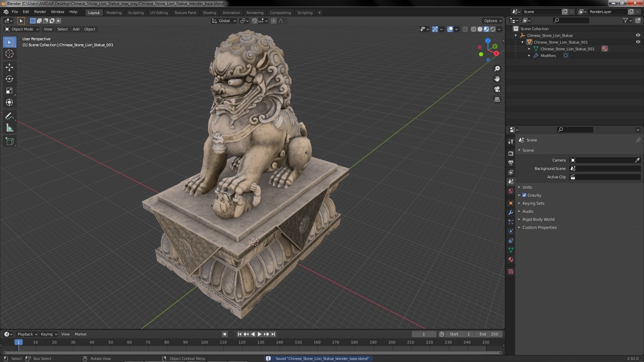
Task: Expand the Rigid Body World section
Action: pos(538,219)
